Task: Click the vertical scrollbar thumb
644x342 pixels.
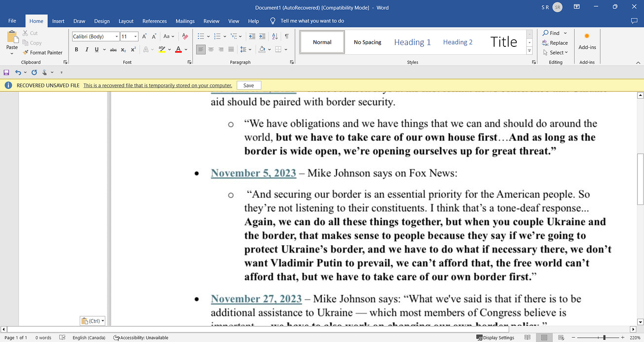Action: coord(640,179)
